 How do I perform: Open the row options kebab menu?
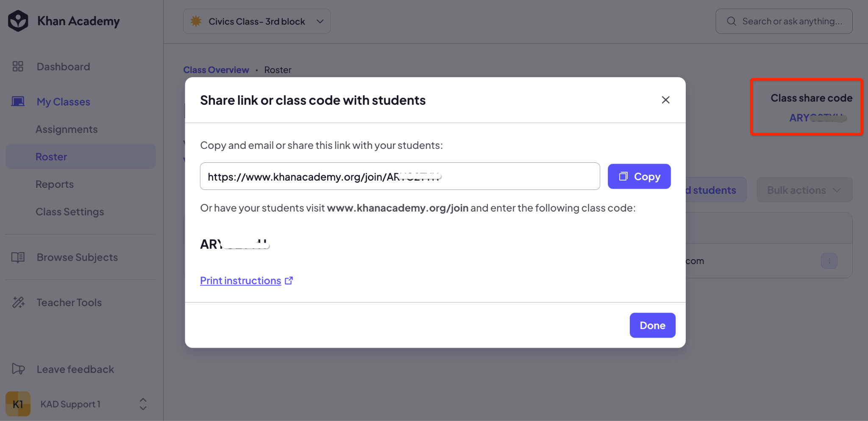[x=829, y=261]
